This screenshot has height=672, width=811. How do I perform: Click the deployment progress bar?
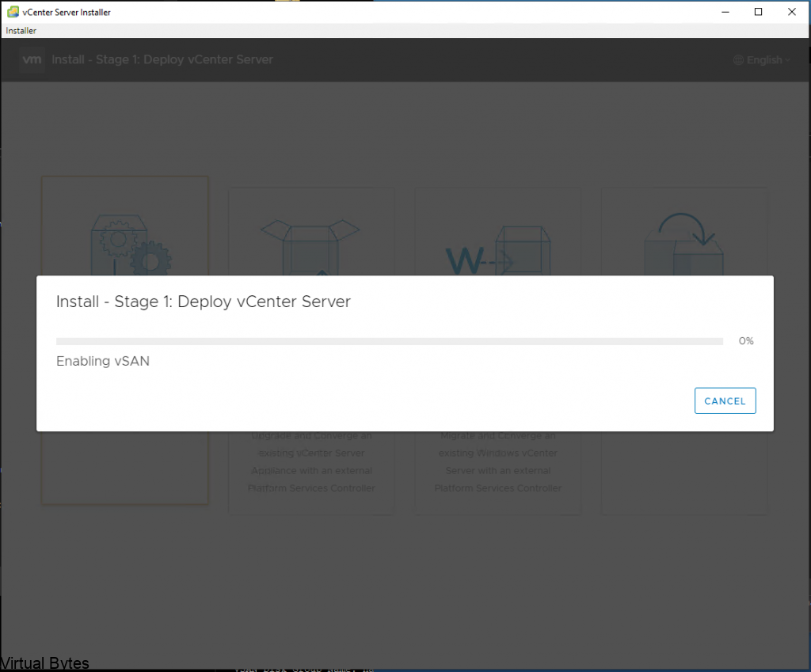(x=390, y=341)
